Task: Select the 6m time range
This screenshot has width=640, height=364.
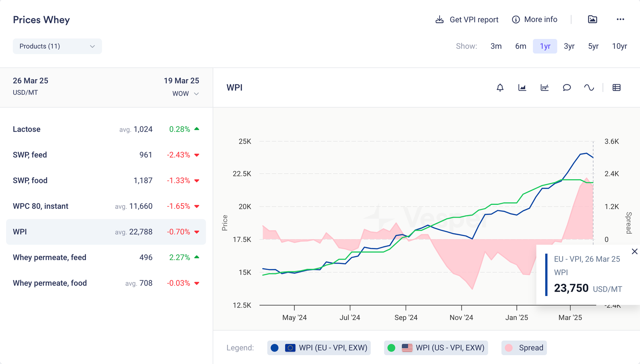Action: point(520,46)
